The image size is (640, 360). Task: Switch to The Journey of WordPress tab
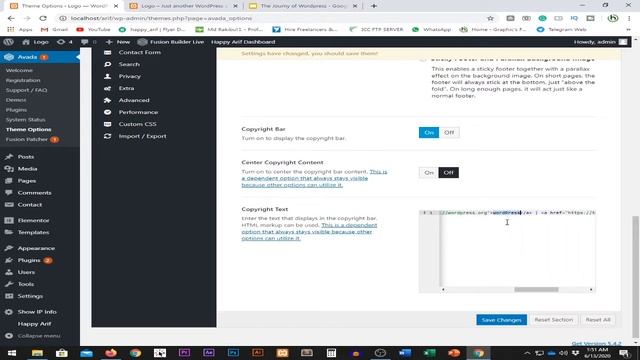pos(302,6)
